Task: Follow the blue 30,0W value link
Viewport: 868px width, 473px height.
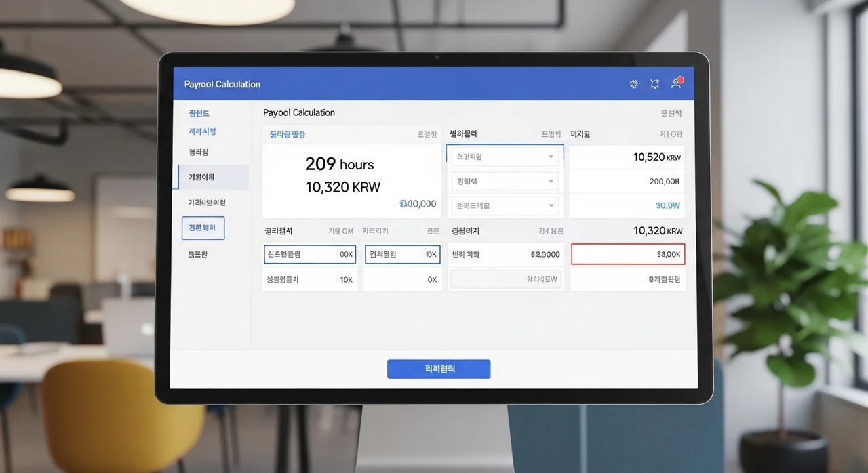Action: (x=667, y=205)
